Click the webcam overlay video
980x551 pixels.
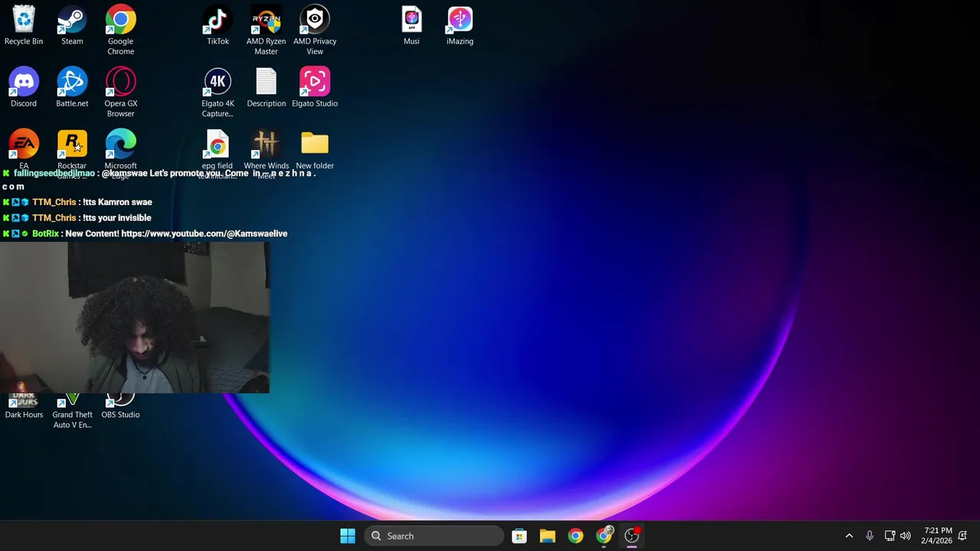tap(135, 318)
